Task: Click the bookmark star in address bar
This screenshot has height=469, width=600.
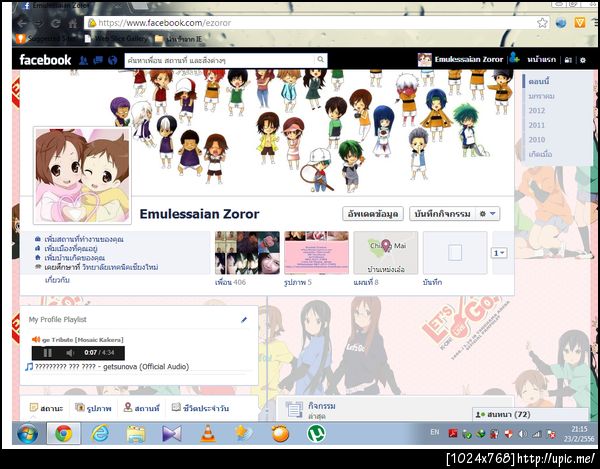Action: coord(542,23)
